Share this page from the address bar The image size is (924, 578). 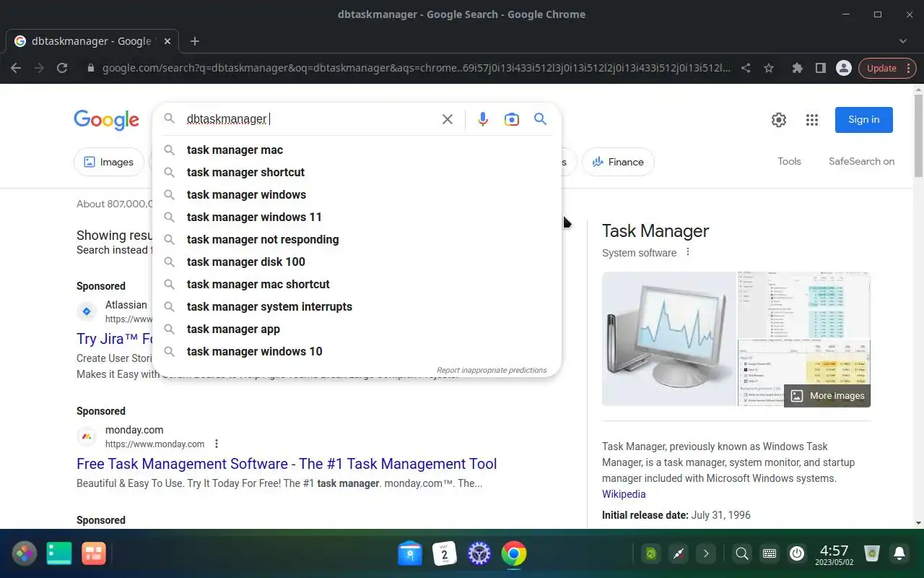click(x=746, y=68)
